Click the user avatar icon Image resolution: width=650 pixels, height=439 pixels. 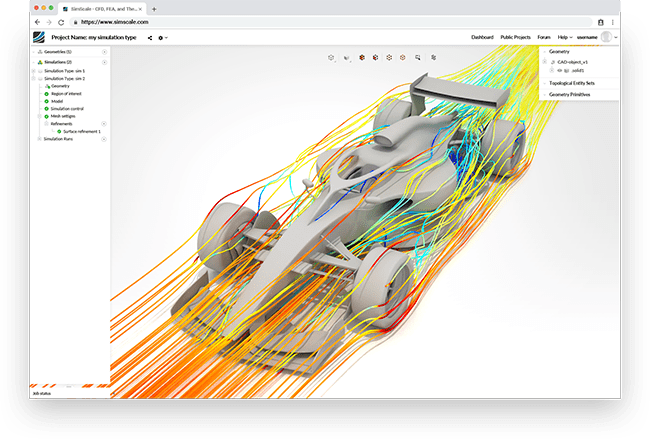606,37
